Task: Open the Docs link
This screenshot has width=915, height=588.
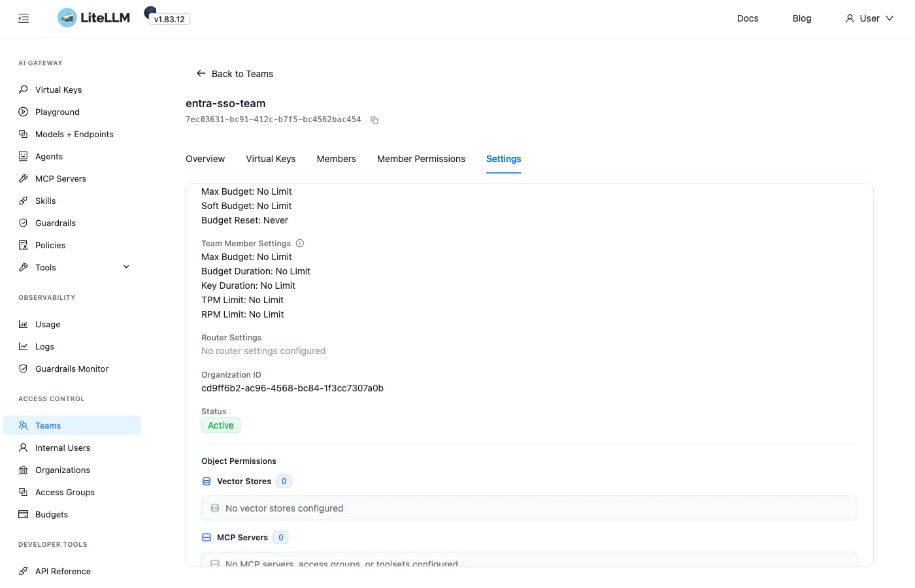Action: tap(748, 18)
